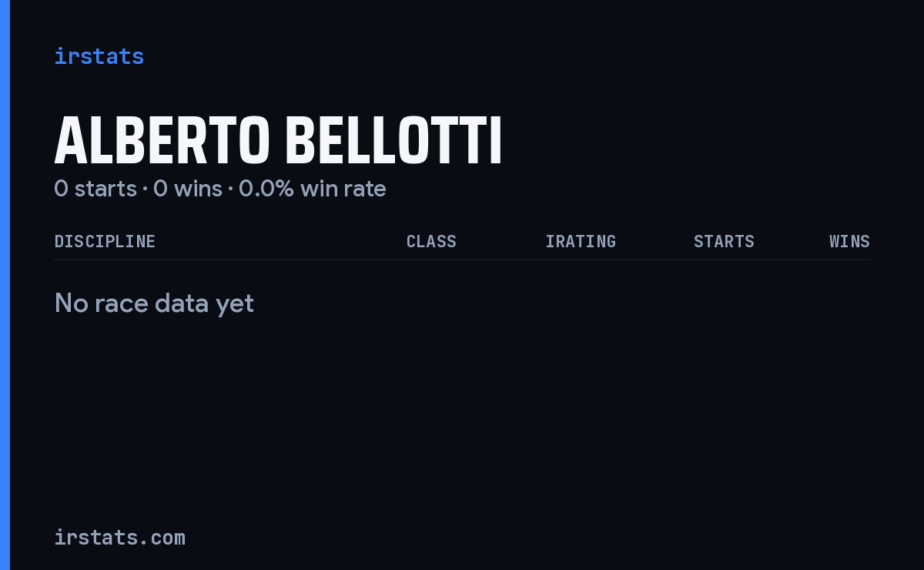This screenshot has height=570, width=924.
Task: Click the irstats logo at the top
Action: pyautogui.click(x=99, y=56)
